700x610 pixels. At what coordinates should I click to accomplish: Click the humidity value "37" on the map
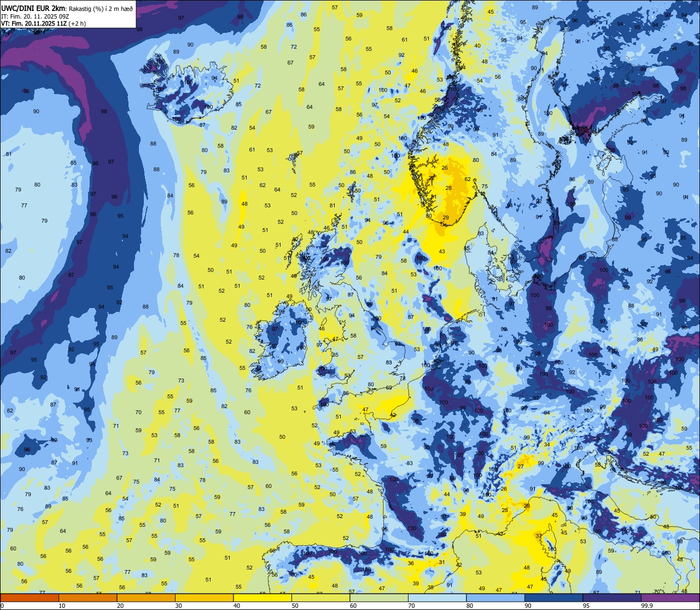539,536
